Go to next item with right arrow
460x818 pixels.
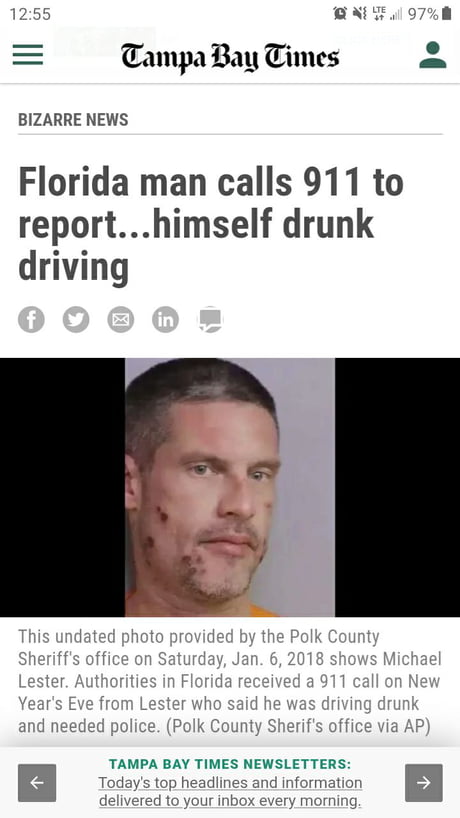[x=423, y=783]
